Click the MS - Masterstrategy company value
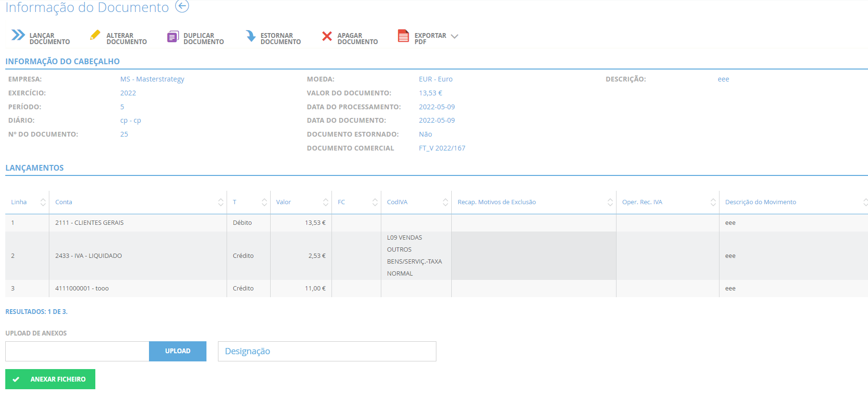This screenshot has width=868, height=394. pyautogui.click(x=152, y=79)
